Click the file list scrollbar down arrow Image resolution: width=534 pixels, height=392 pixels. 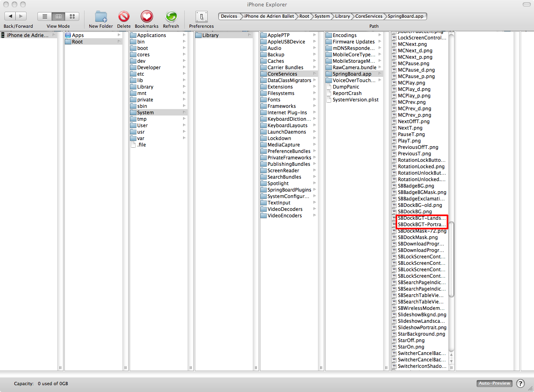(451, 361)
